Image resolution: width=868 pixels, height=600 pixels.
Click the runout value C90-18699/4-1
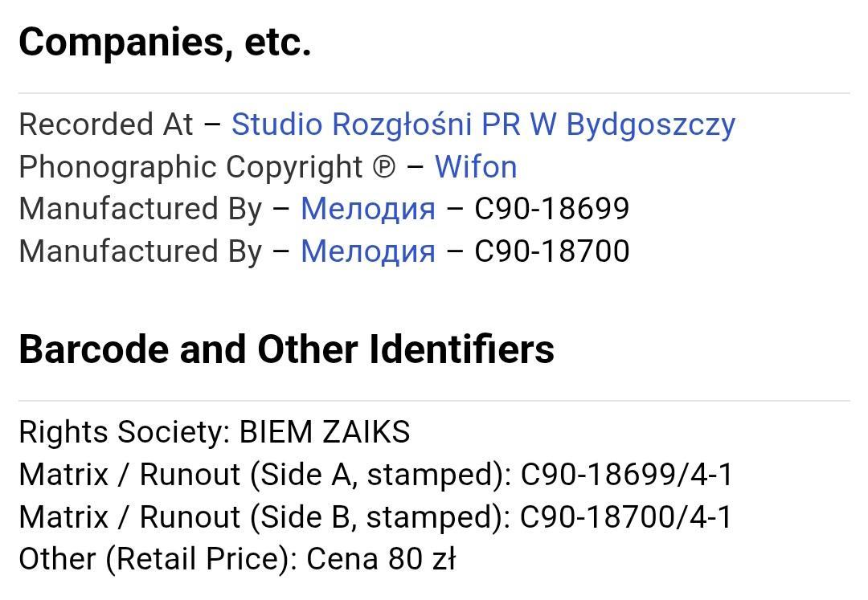pyautogui.click(x=627, y=475)
